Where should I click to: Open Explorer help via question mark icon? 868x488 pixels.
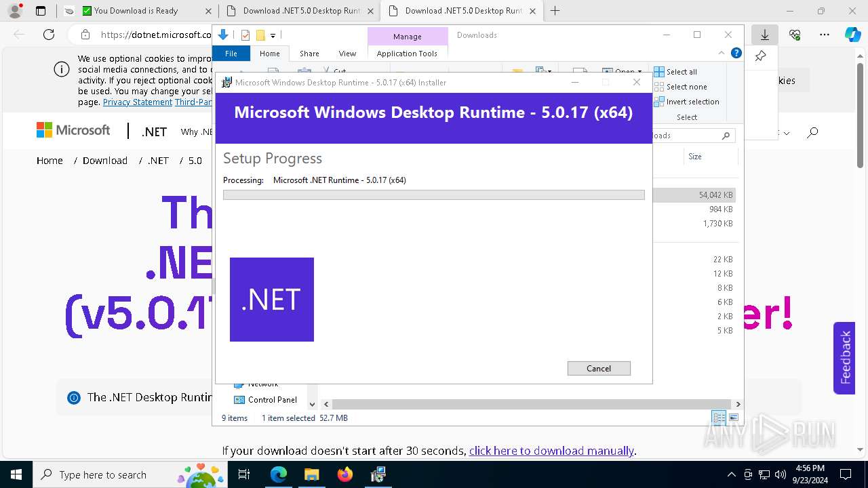[736, 53]
